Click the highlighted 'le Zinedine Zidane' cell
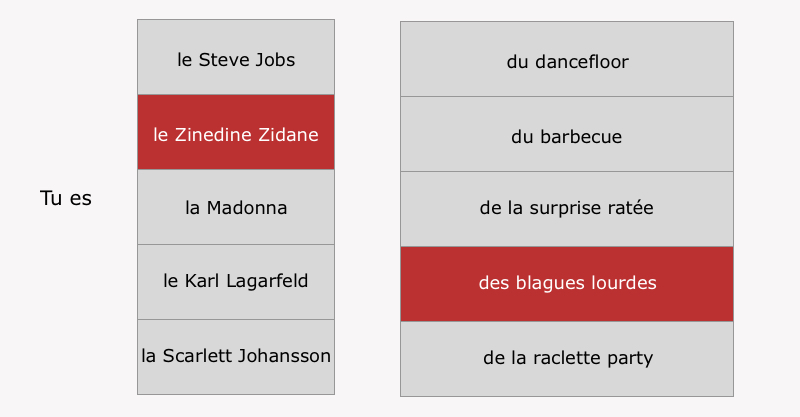Screen dimensions: 800x417 236,132
